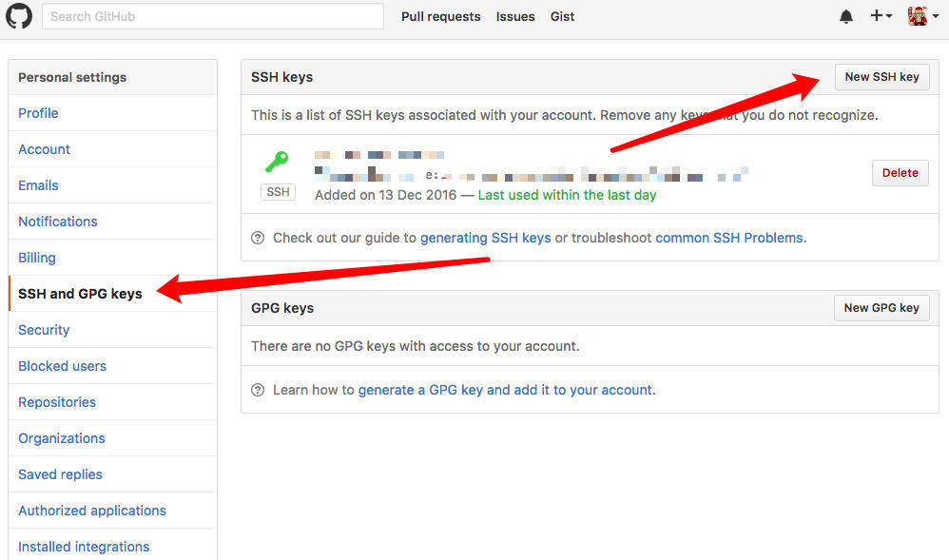Image resolution: width=949 pixels, height=560 pixels.
Task: Open Gist in top navigation
Action: click(x=562, y=16)
